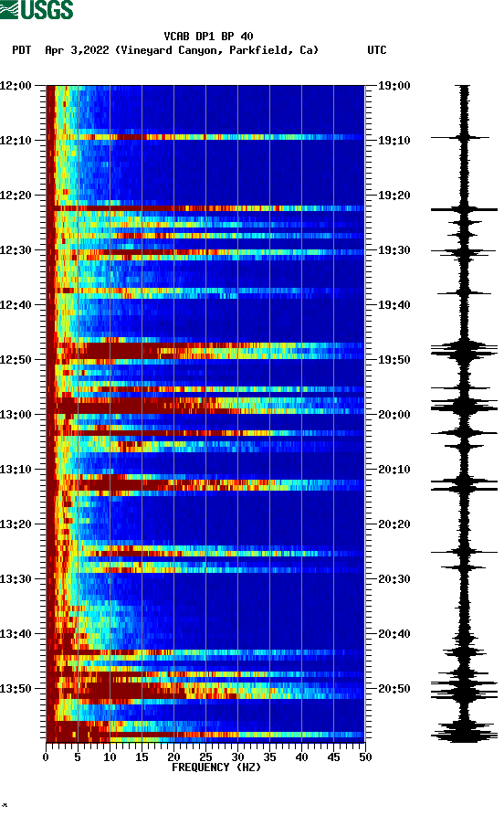This screenshot has height=815, width=504.
Task: Click the 12:30 PDT time label
Action: [16, 250]
